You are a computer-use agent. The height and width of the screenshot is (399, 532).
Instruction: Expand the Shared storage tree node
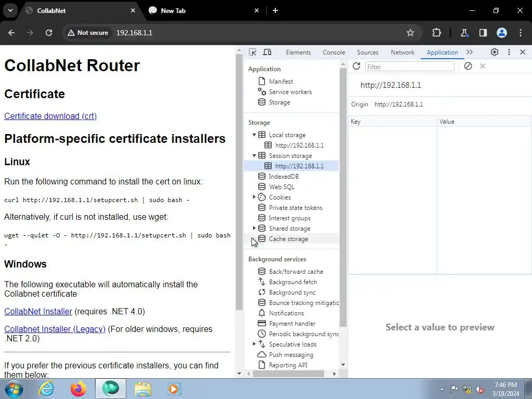[254, 228]
